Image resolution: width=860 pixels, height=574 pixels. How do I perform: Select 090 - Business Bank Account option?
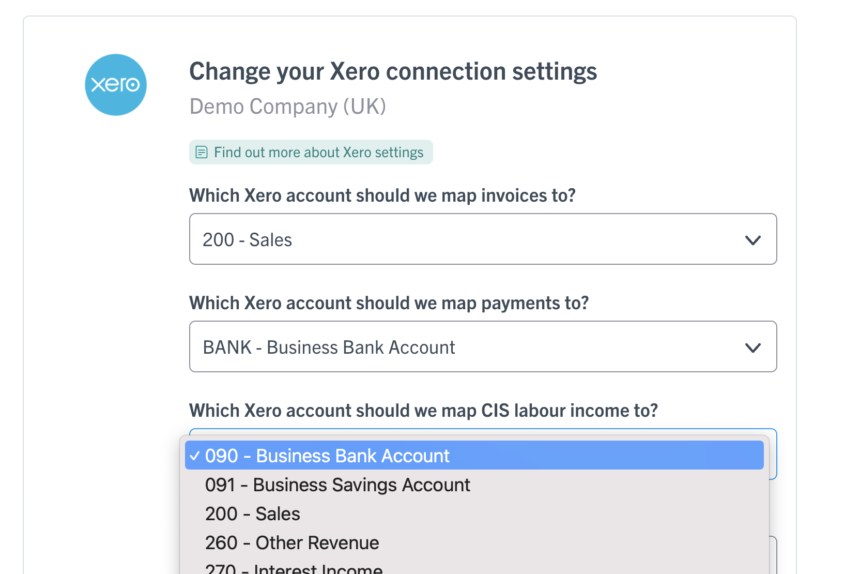pyautogui.click(x=474, y=455)
